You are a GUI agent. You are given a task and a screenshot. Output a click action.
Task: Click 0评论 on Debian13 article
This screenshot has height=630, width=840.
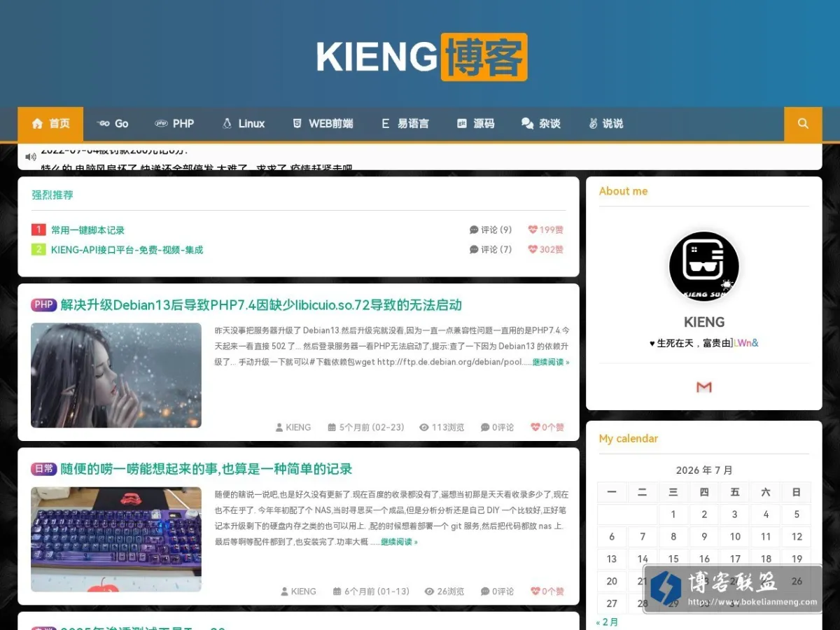pyautogui.click(x=497, y=428)
